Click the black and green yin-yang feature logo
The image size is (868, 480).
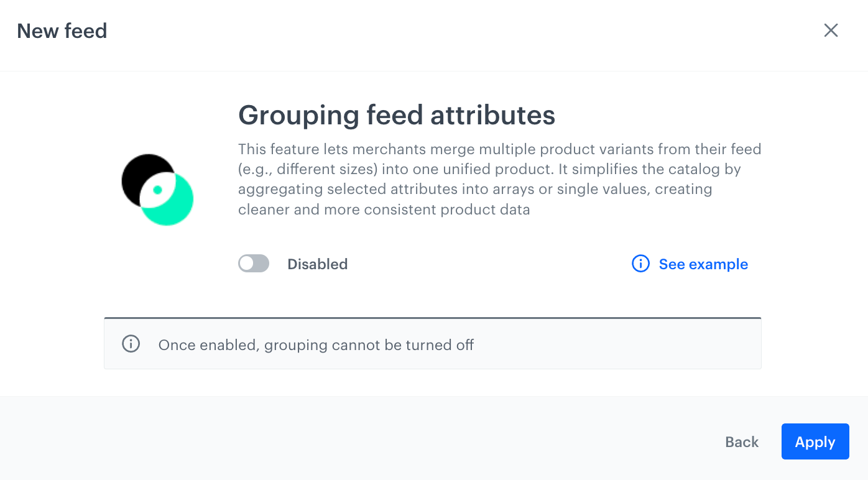[x=159, y=189]
